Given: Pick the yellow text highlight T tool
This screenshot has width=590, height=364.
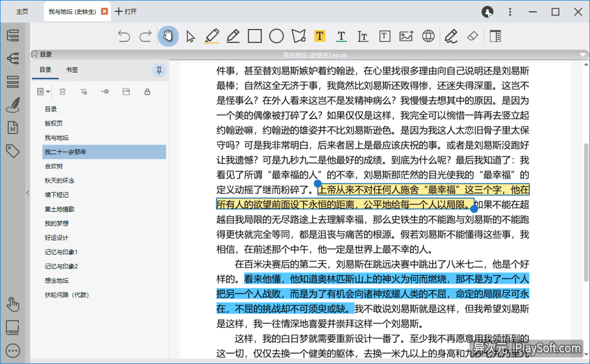Looking at the screenshot, I should 320,36.
